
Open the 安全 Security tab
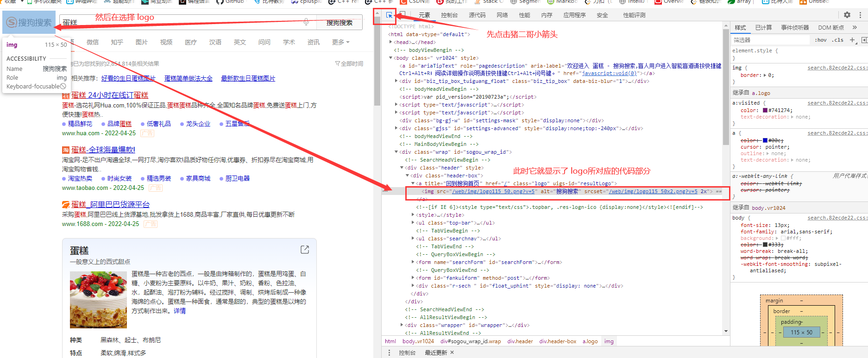click(602, 15)
